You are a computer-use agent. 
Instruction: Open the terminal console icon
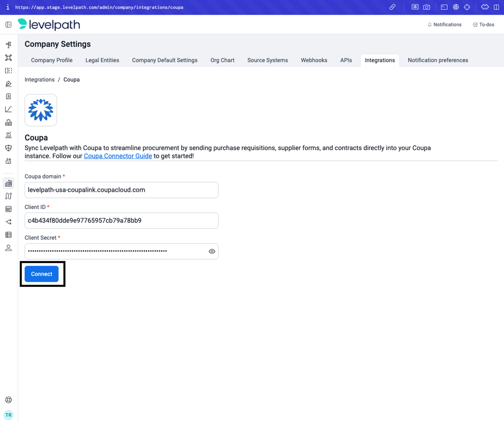click(444, 7)
